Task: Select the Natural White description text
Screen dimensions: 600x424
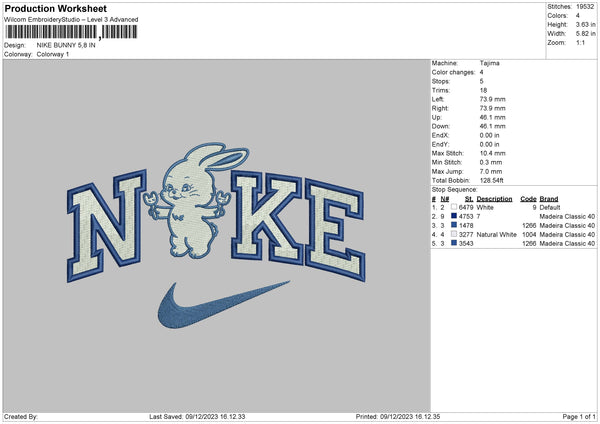Action: (x=496, y=234)
